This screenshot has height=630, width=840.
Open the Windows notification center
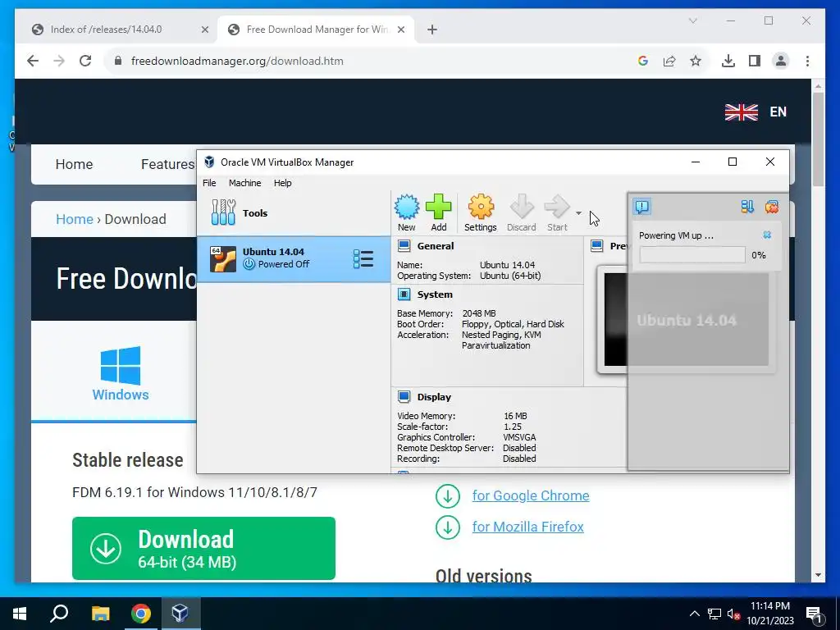coord(813,614)
